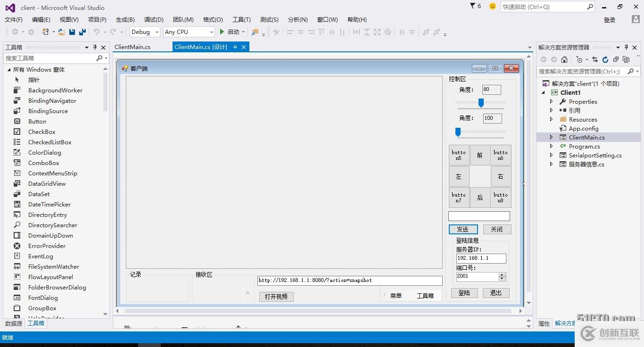The image size is (644, 347).
Task: Select the CheckBox control in the Toolbox
Action: coord(41,132)
